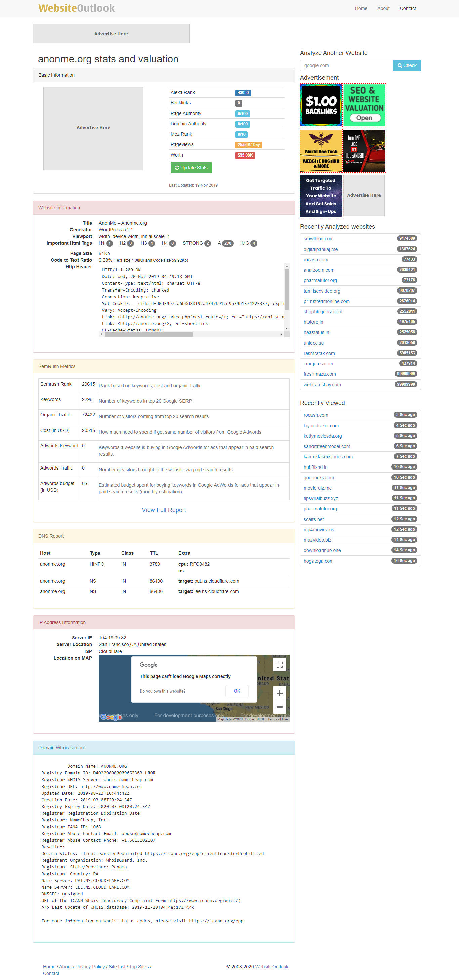Click the sidebar Advertise Here placeholder
This screenshot has height=980, width=459.
pos(364,195)
